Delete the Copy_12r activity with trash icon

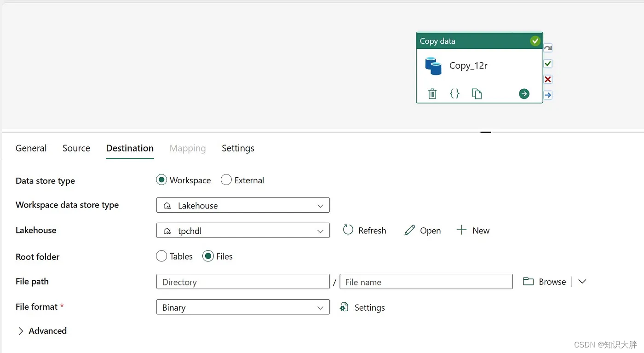pyautogui.click(x=432, y=94)
